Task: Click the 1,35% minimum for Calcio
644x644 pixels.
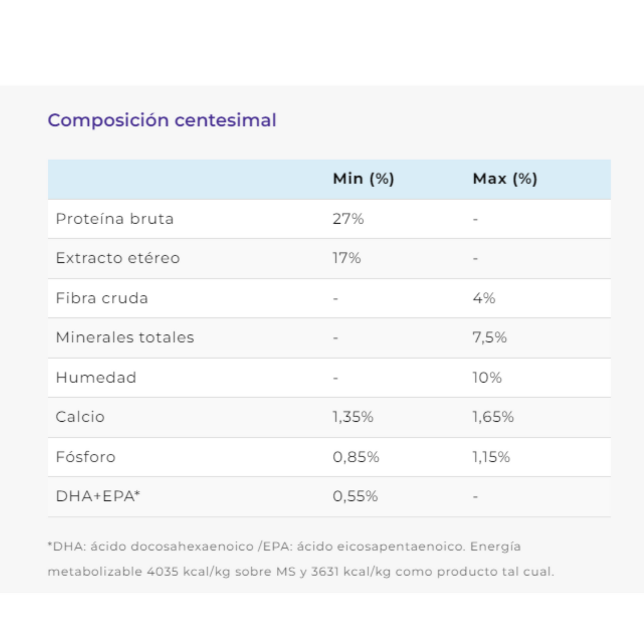Action: (353, 417)
